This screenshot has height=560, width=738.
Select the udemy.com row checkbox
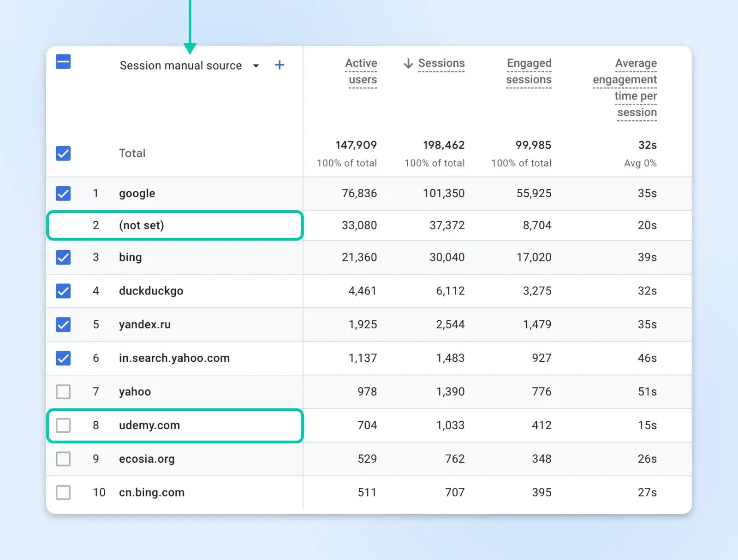(x=63, y=425)
